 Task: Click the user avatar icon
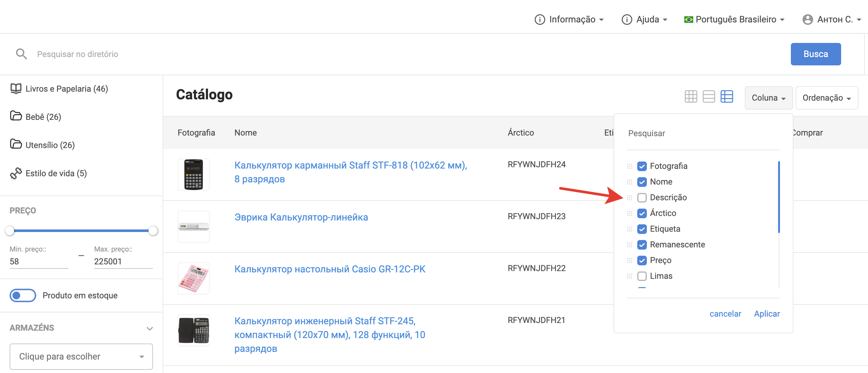(x=807, y=20)
